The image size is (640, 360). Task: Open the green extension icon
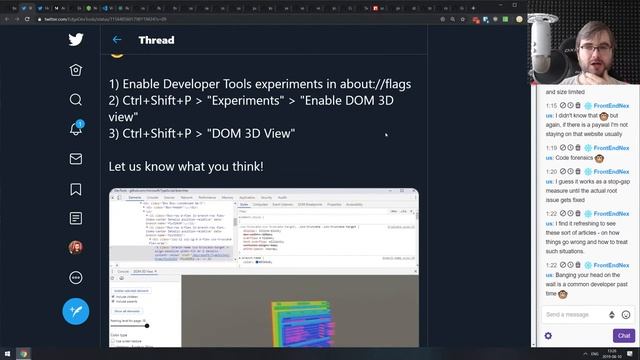coord(505,19)
